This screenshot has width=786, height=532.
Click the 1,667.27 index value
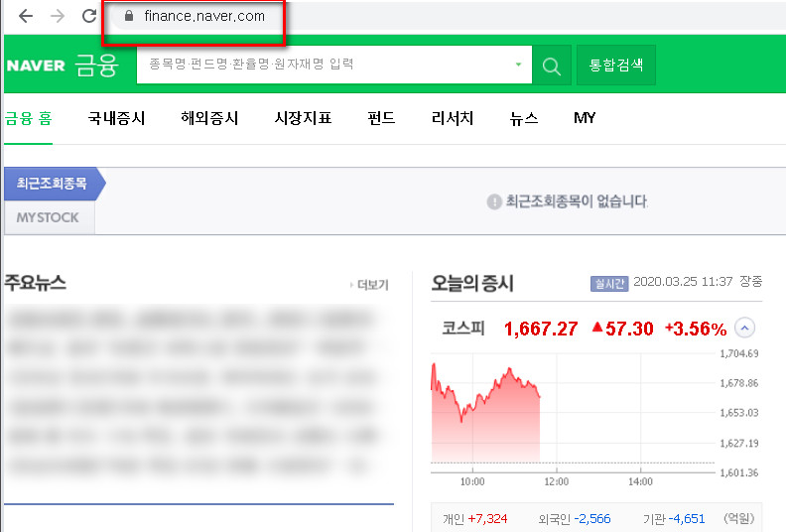tap(541, 329)
